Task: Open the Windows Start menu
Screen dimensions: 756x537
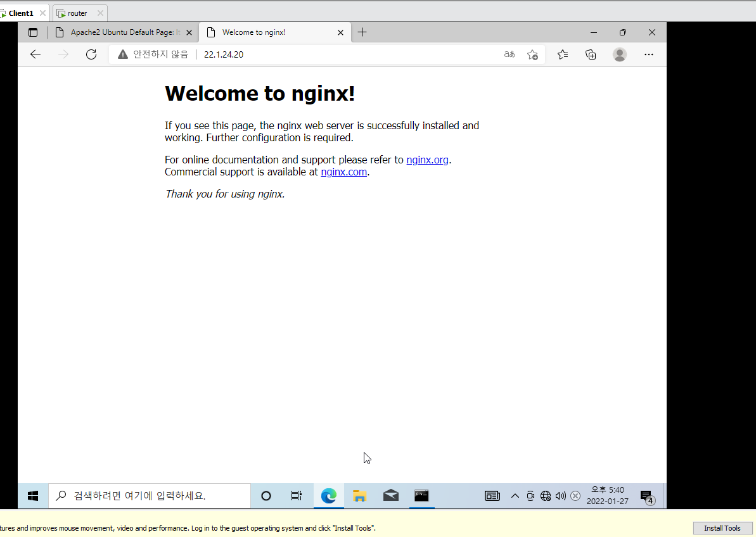Action: pyautogui.click(x=33, y=496)
